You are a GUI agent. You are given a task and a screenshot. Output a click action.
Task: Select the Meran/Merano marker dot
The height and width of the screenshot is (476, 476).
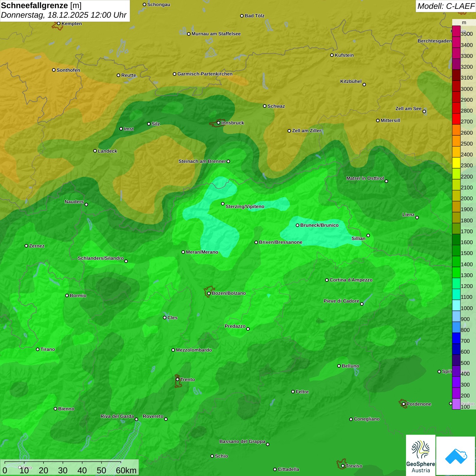pyautogui.click(x=183, y=252)
